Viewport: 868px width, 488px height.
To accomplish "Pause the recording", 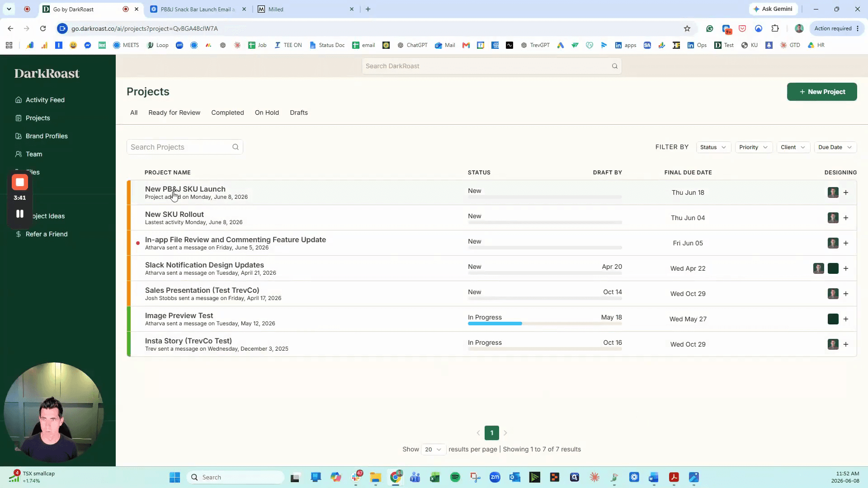I will pos(20,214).
